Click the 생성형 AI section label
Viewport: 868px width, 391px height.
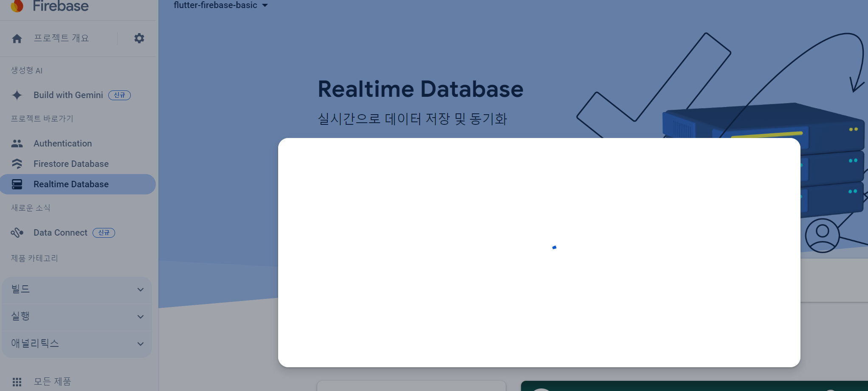[27, 70]
